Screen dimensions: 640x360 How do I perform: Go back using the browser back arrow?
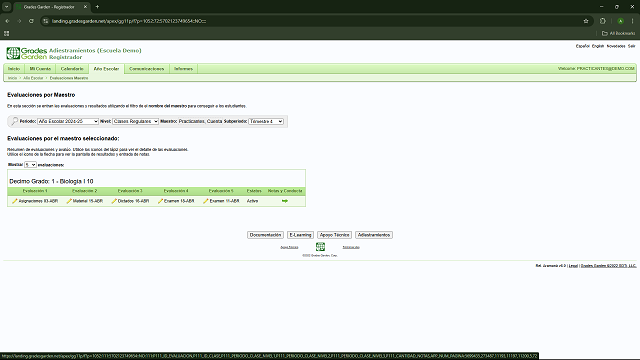[7, 21]
